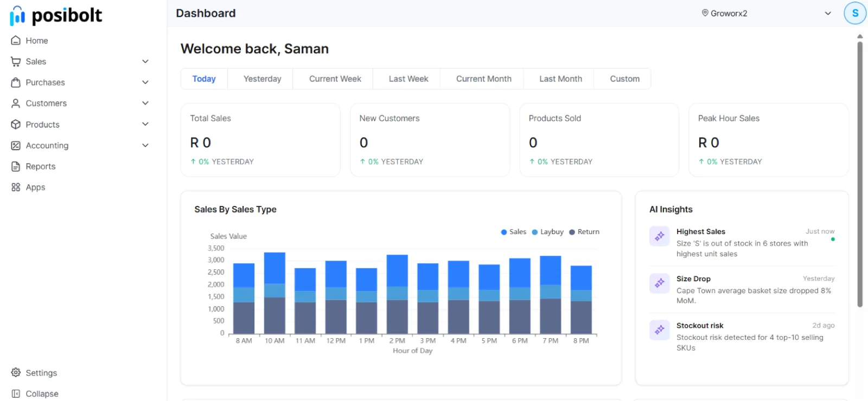Toggle the Laybuy series in chart legend
The width and height of the screenshot is (868, 401).
547,232
